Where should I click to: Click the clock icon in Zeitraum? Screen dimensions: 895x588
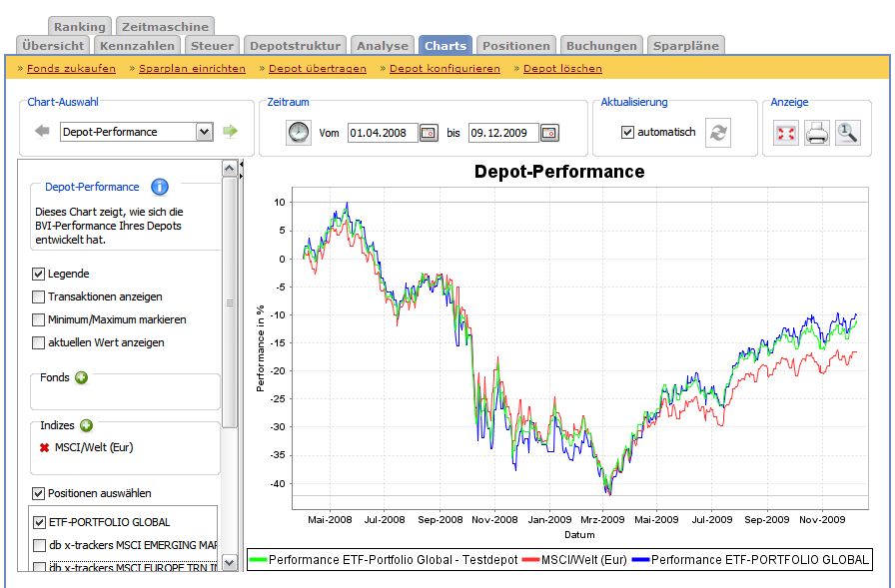[x=298, y=133]
